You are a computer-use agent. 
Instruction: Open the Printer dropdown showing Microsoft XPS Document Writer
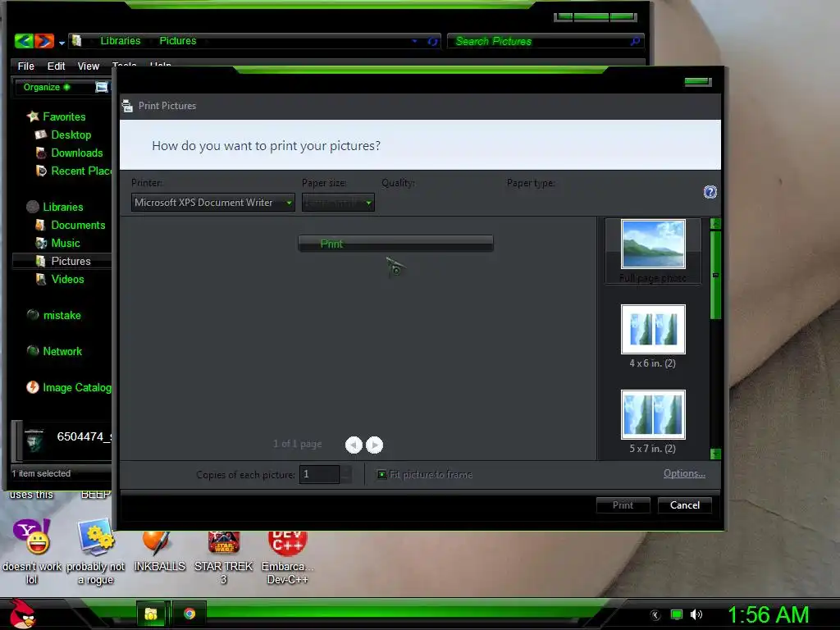pyautogui.click(x=212, y=203)
